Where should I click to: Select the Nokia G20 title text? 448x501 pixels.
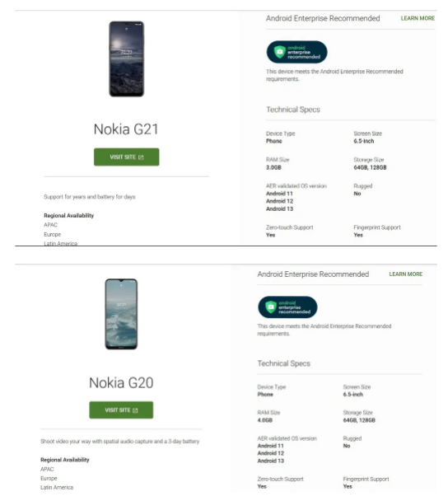(121, 383)
